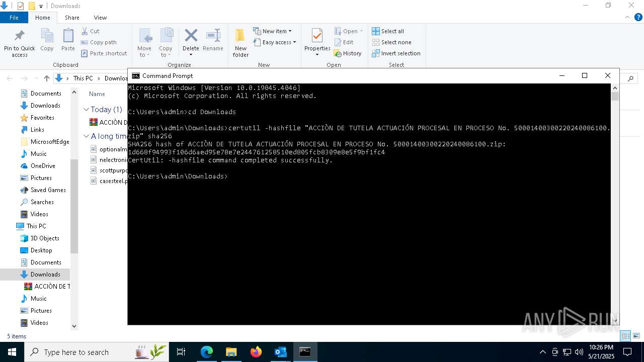Select the nelectronic file in list
644x362 pixels.
point(109,159)
